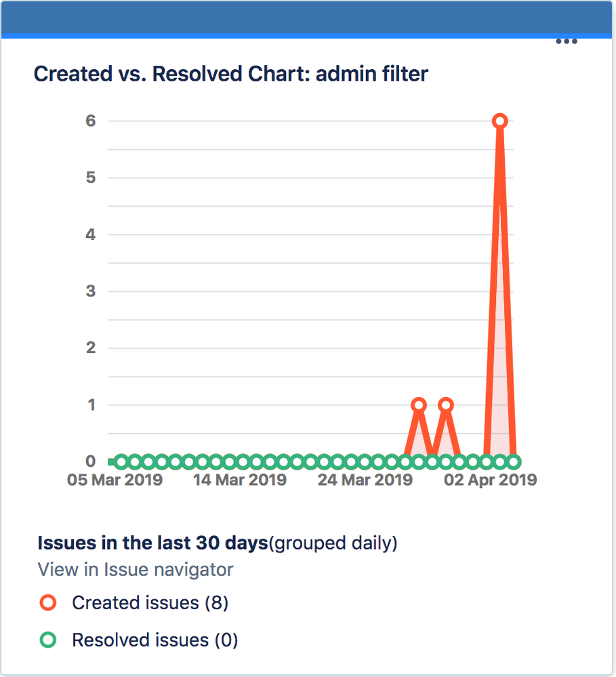
Task: Select the last green marker on the baseline
Action: (x=515, y=461)
